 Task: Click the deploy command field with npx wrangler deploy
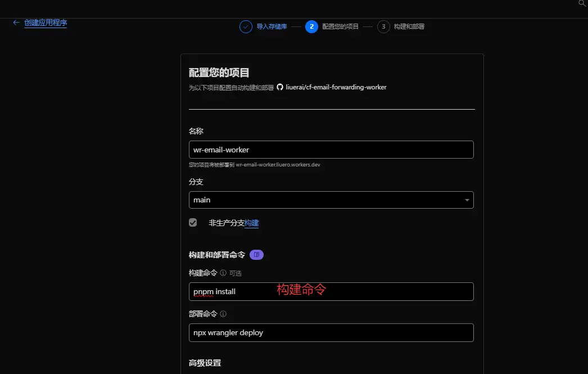331,332
